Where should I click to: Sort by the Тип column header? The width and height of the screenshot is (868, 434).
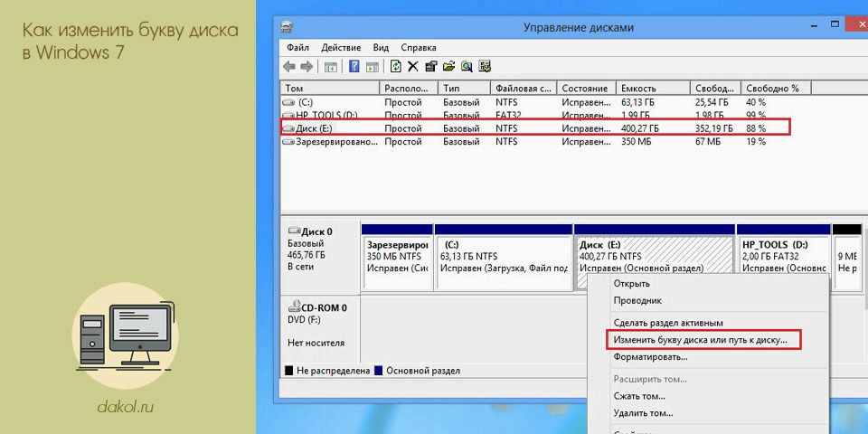click(x=465, y=89)
